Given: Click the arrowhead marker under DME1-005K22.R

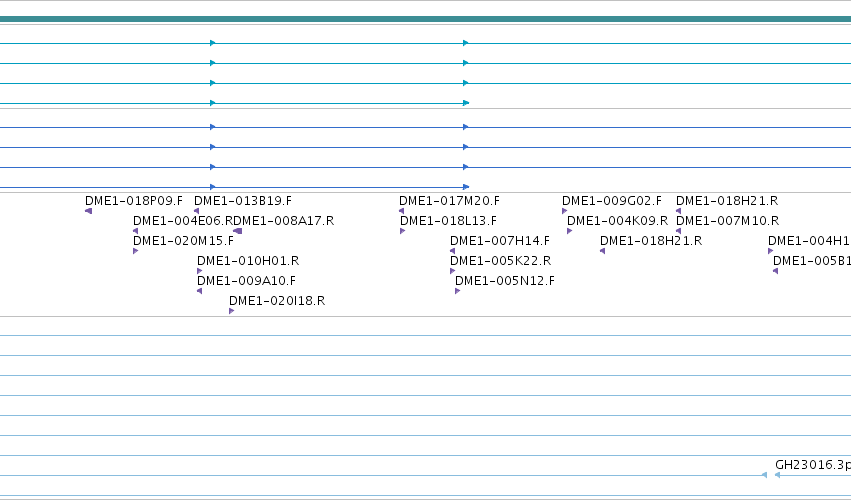Looking at the screenshot, I should 453,271.
